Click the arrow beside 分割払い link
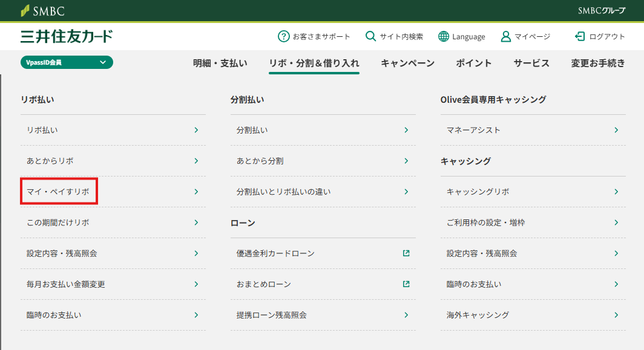644x350 pixels. pyautogui.click(x=406, y=130)
